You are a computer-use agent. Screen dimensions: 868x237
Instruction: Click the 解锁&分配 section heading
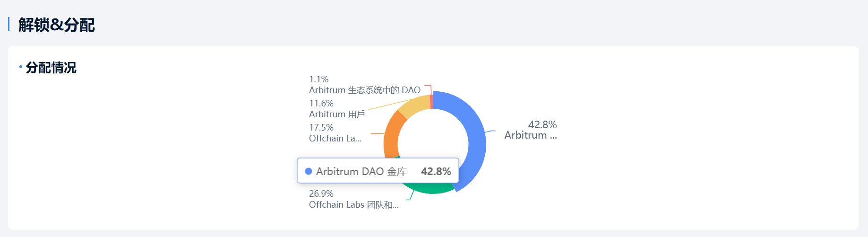pyautogui.click(x=57, y=25)
